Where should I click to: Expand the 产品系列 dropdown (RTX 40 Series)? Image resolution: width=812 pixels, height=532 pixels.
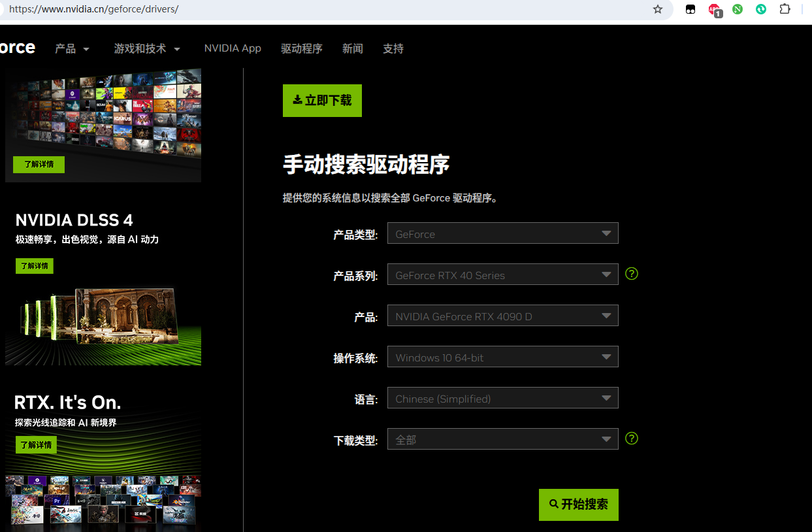[x=502, y=274]
